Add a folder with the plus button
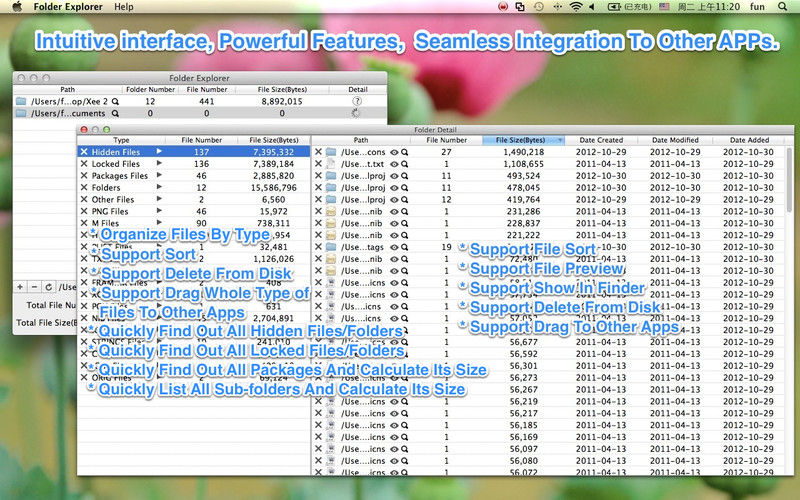The width and height of the screenshot is (800, 500). 20,287
